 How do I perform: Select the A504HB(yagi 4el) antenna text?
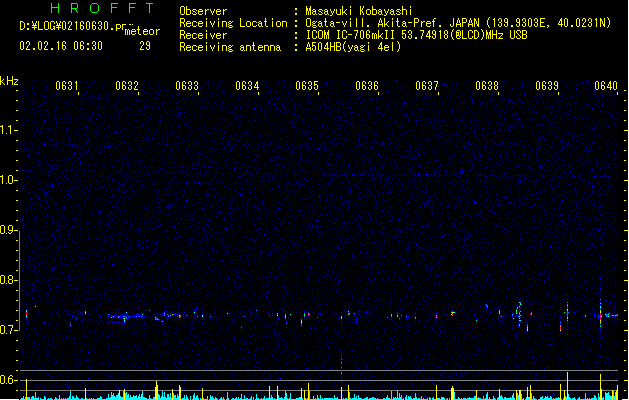pos(353,47)
